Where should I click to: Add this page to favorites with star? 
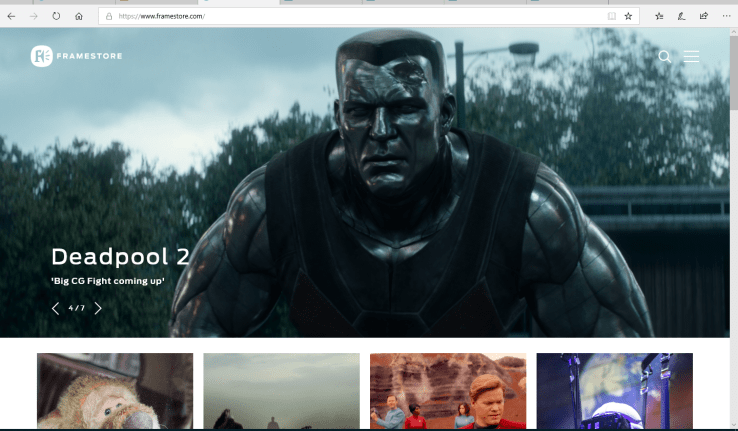point(628,16)
